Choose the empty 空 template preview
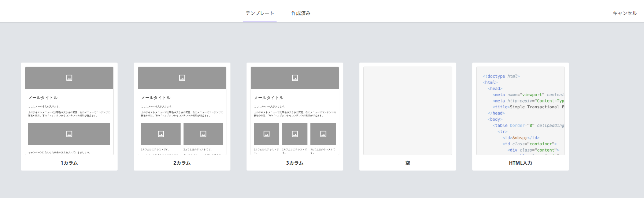 point(408,111)
